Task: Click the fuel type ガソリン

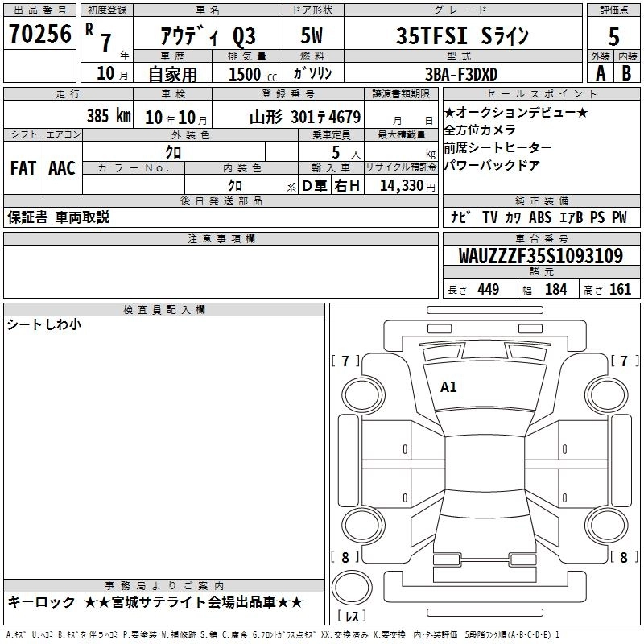Action: (x=312, y=73)
